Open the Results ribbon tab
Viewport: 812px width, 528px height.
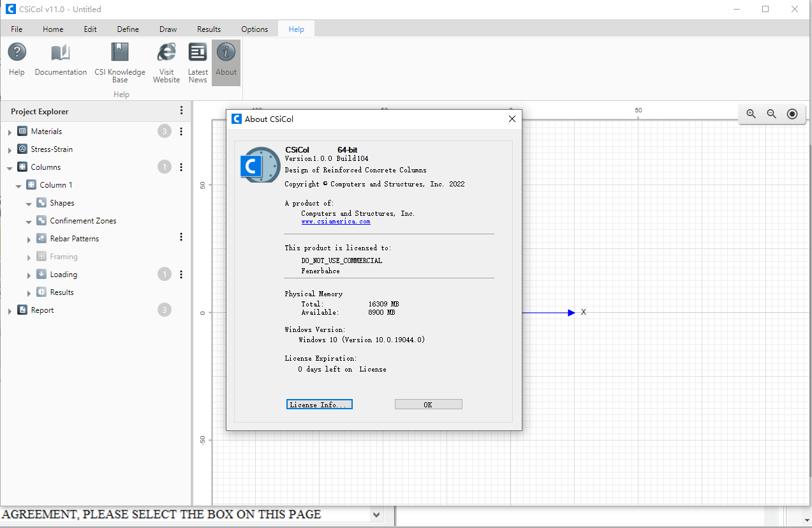coord(209,29)
